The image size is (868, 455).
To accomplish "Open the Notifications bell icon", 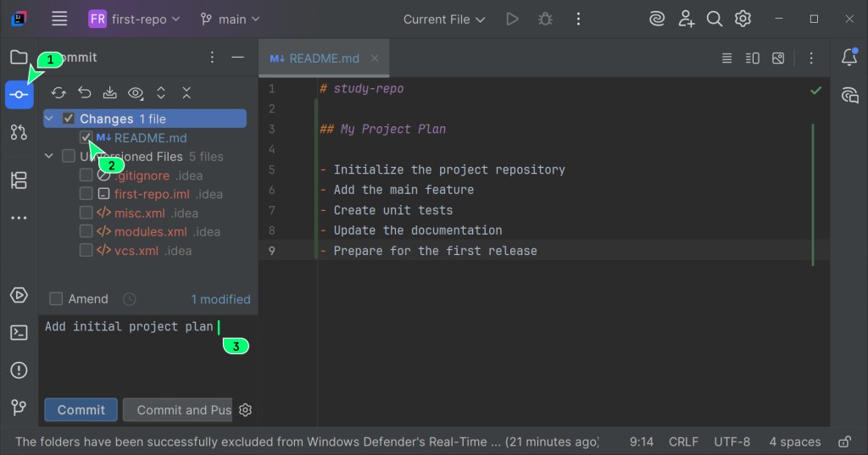I will click(849, 57).
